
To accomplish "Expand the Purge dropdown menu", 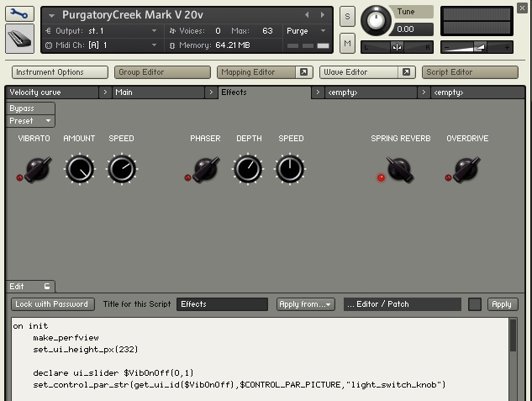I will click(307, 30).
